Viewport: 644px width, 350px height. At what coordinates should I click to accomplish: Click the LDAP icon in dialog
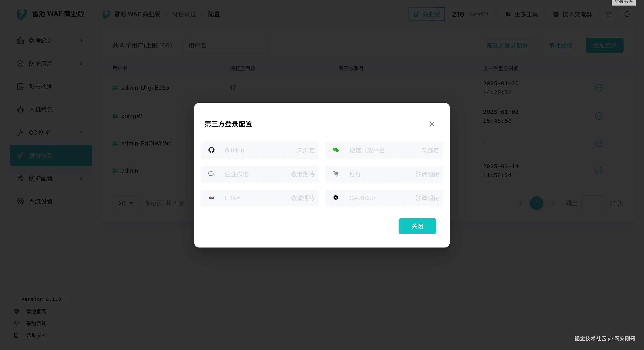tap(211, 198)
